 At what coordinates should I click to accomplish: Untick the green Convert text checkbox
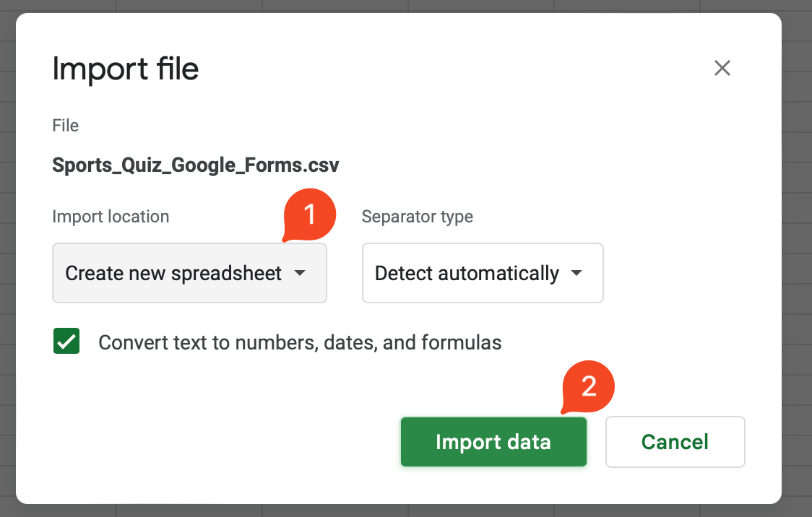pyautogui.click(x=66, y=342)
